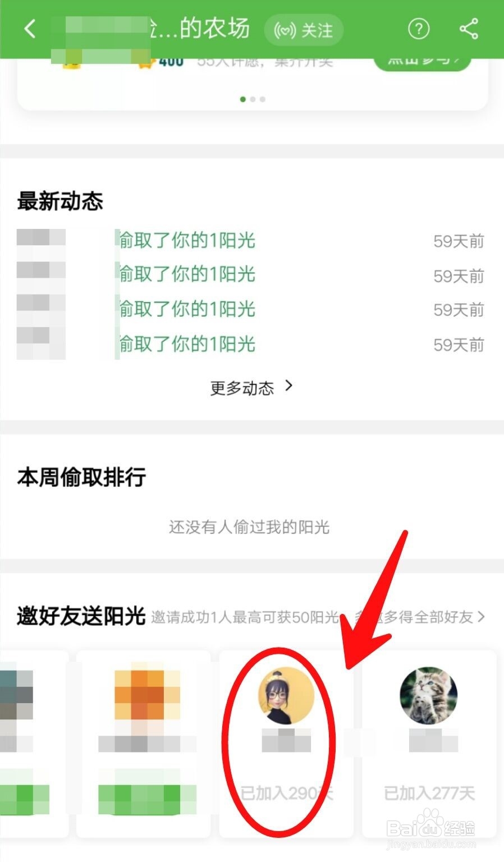Tap the orange pixelated friend avatar

[x=148, y=695]
